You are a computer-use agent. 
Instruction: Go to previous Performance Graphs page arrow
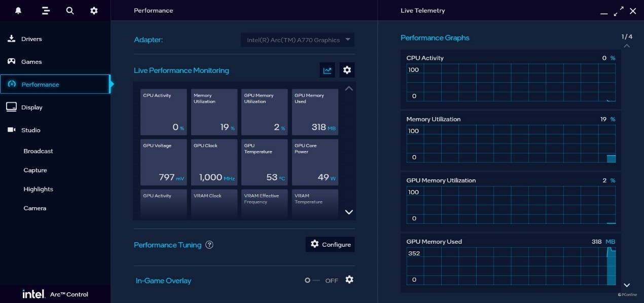tap(627, 46)
